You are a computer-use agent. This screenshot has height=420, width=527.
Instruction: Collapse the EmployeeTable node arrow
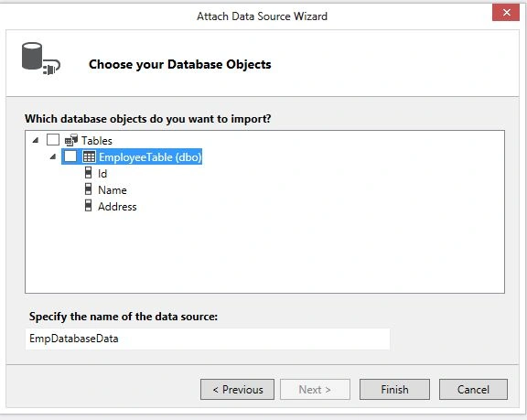tap(53, 156)
